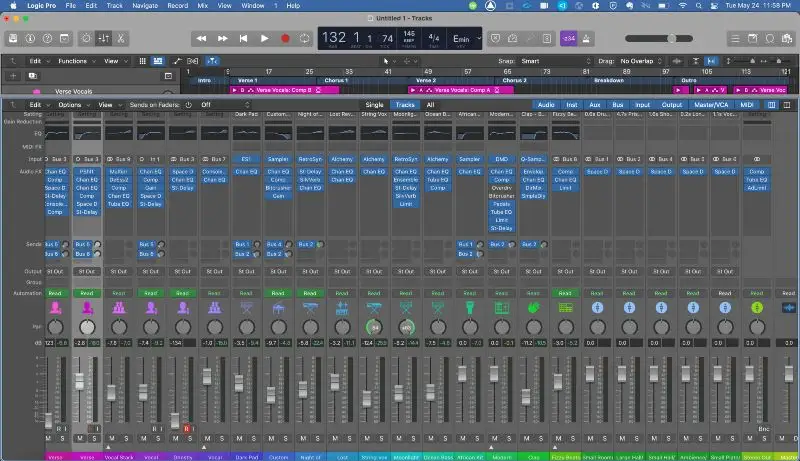Viewport: 800px width, 461px height.
Task: Mute the Dark Pad channel strip
Action: click(x=240, y=437)
